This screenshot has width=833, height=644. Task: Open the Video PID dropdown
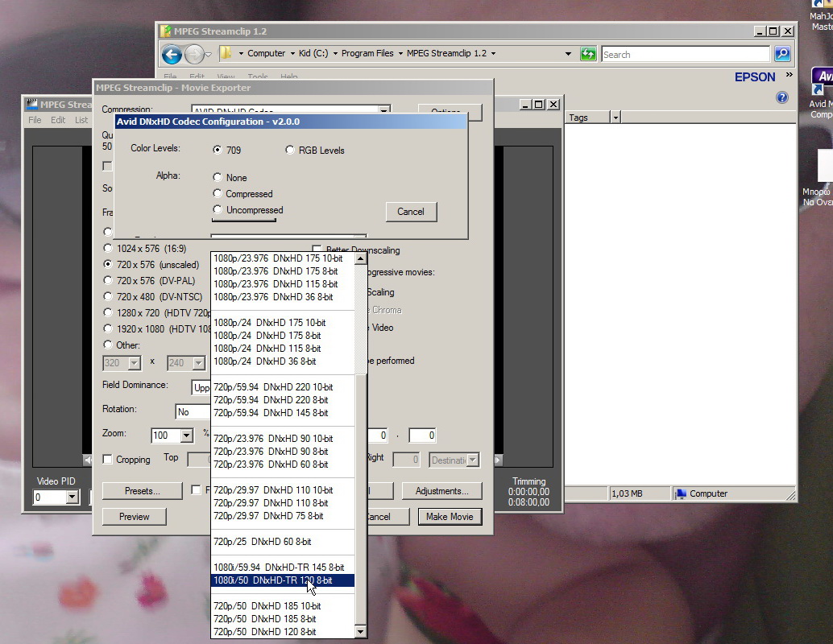click(73, 497)
